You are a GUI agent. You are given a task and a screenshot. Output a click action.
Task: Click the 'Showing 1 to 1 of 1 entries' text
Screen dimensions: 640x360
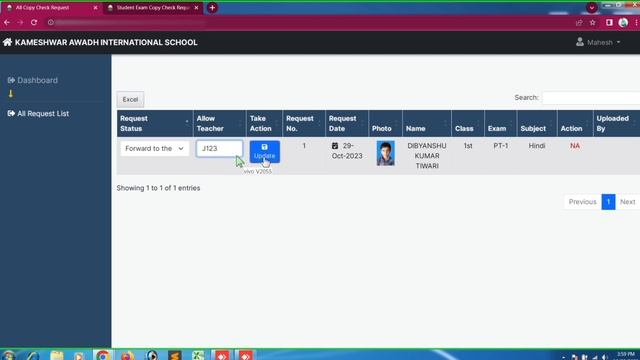point(158,188)
